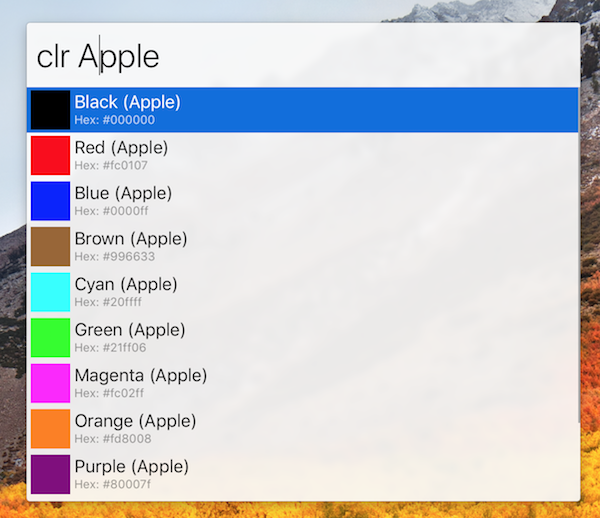The height and width of the screenshot is (518, 600).
Task: Click the magenta color swatch
Action: pos(50,383)
